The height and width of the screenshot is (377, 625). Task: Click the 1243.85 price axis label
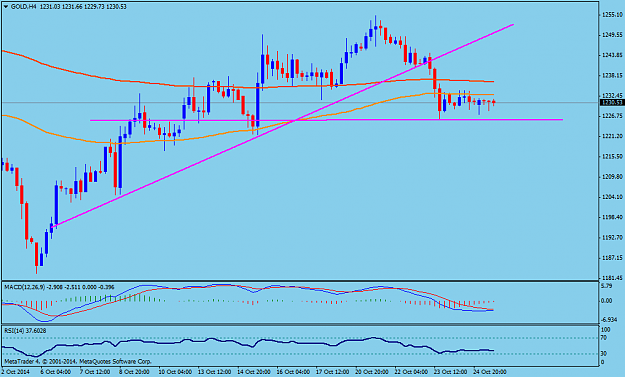click(x=611, y=55)
